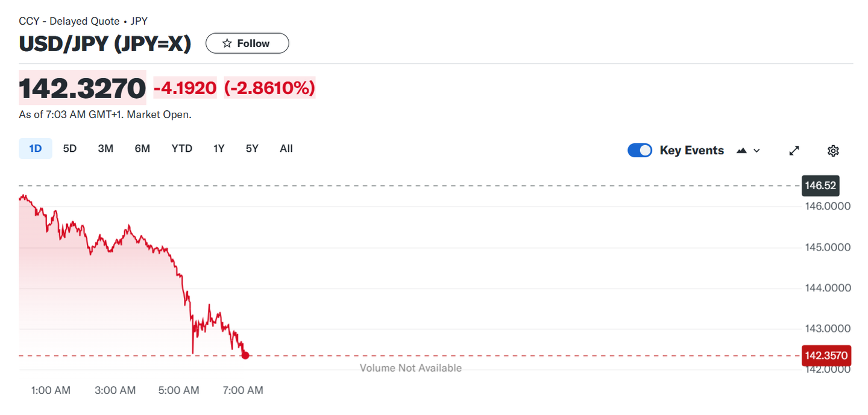The height and width of the screenshot is (415, 868).
Task: Click the 142.3270 quote price
Action: pos(83,89)
